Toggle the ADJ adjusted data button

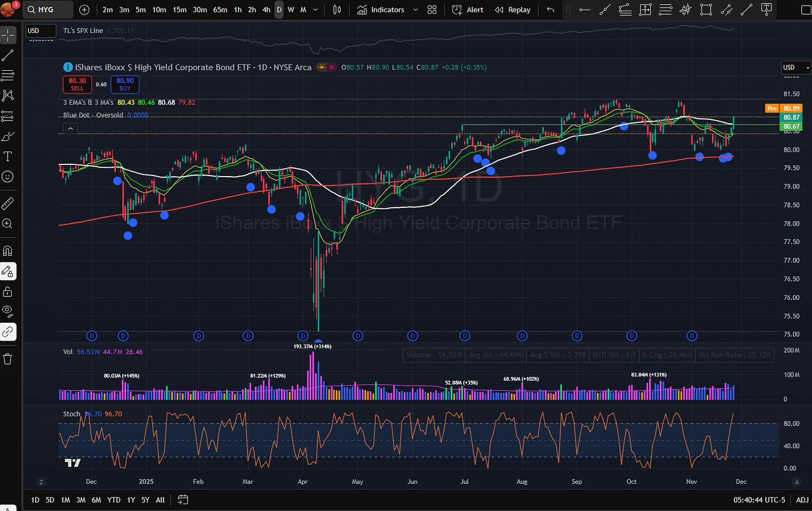click(802, 500)
